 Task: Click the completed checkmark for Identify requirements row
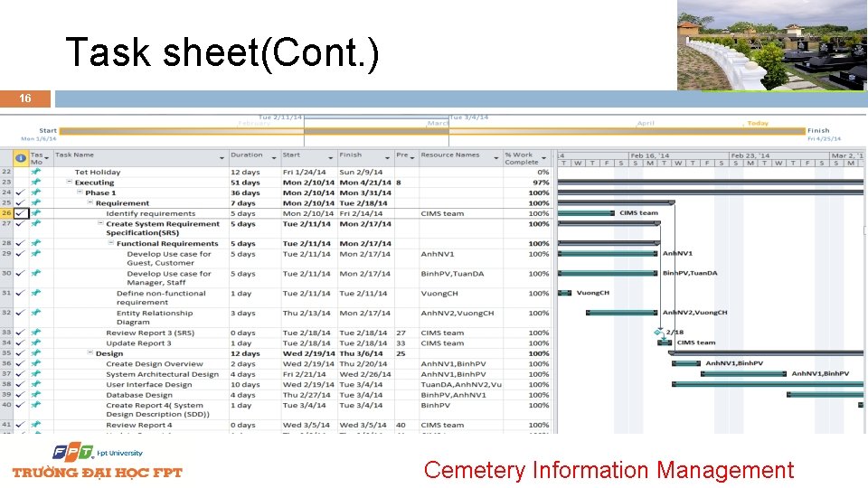coord(21,213)
